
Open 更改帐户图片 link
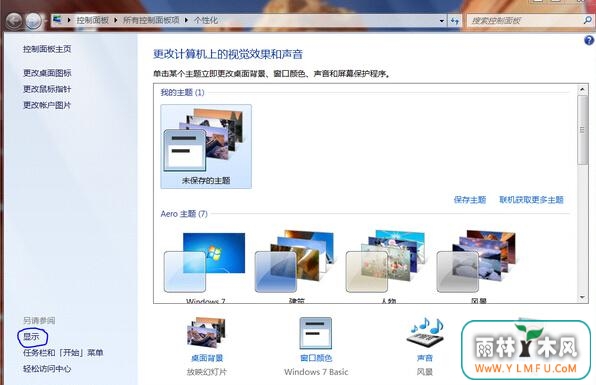pos(47,105)
